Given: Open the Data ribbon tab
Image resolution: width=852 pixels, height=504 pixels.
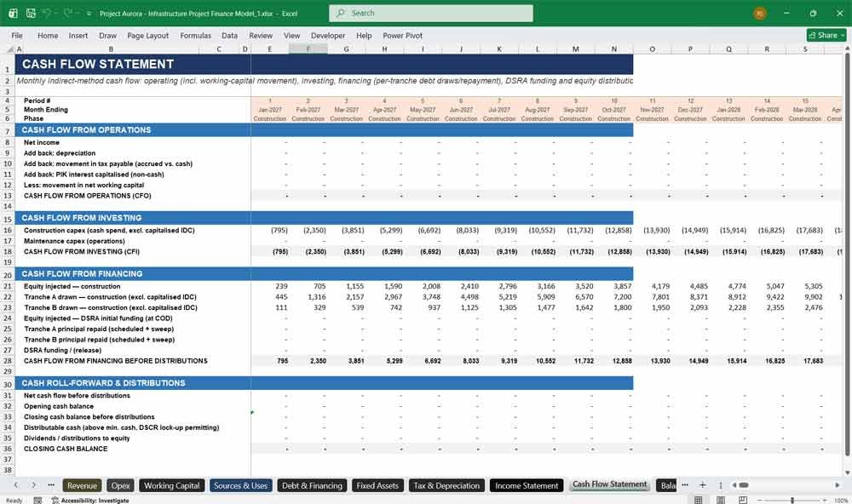Looking at the screenshot, I should (229, 35).
